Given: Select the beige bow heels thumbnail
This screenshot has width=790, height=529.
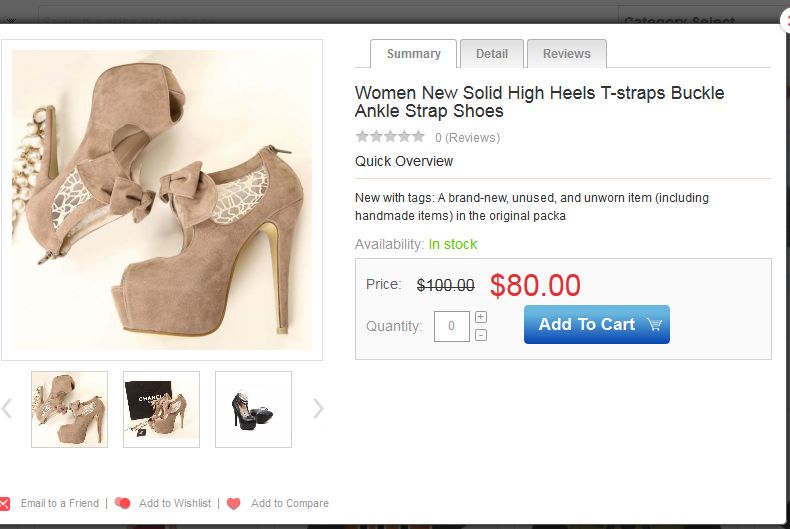Looking at the screenshot, I should (x=69, y=409).
